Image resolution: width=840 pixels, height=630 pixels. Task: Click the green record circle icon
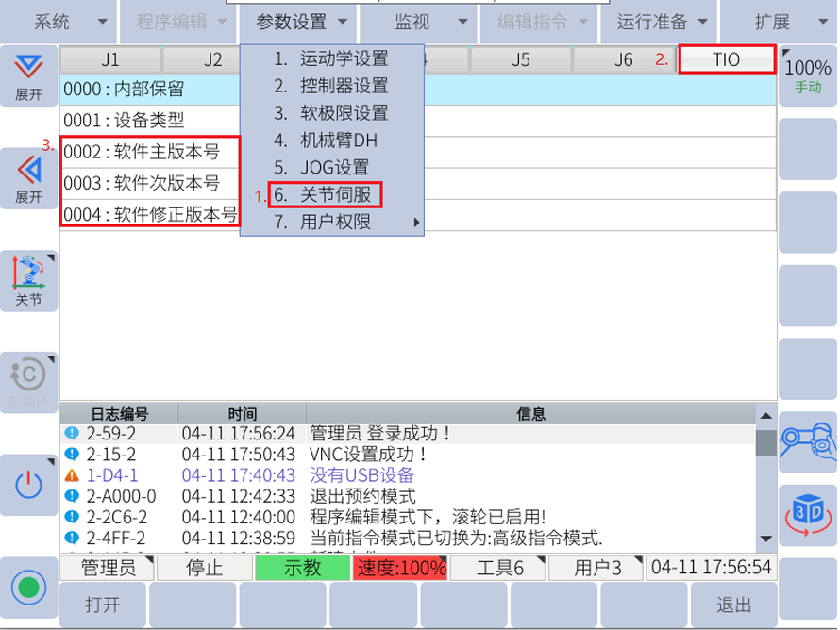(x=28, y=588)
